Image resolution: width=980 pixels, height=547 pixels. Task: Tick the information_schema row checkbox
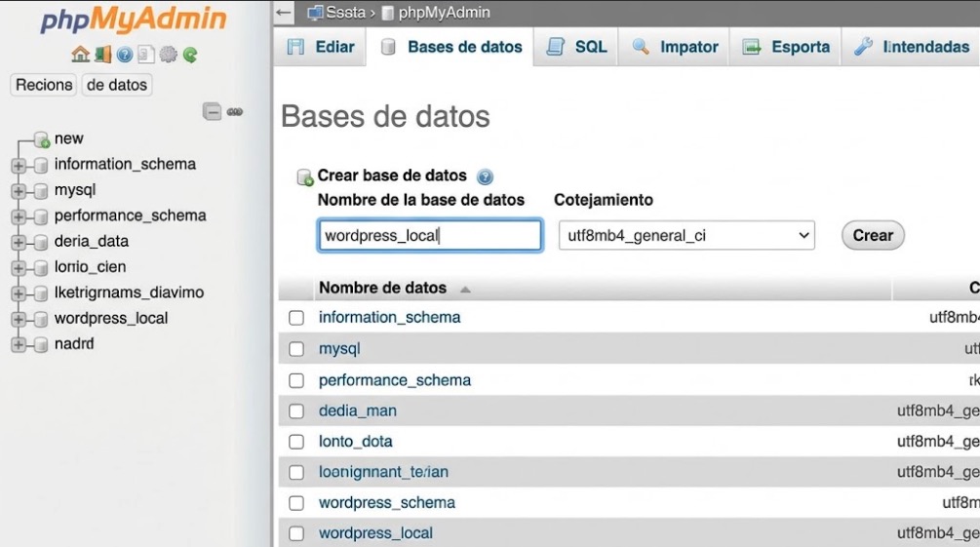point(296,318)
